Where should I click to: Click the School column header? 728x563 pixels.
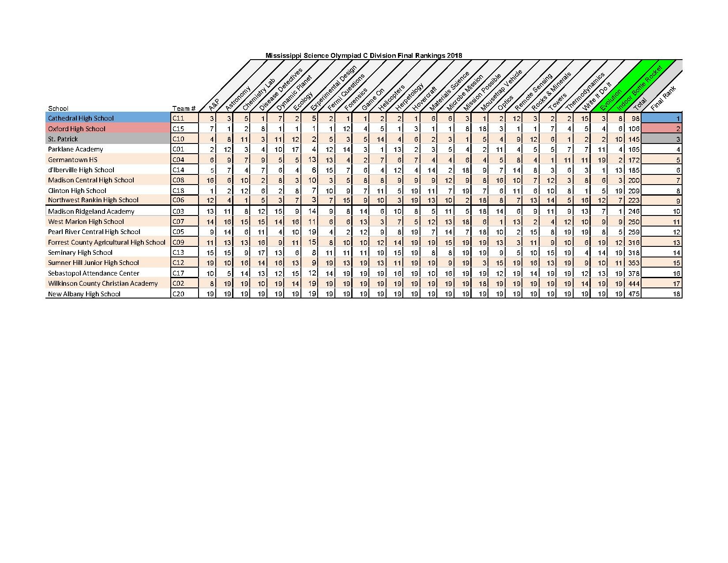(58, 109)
